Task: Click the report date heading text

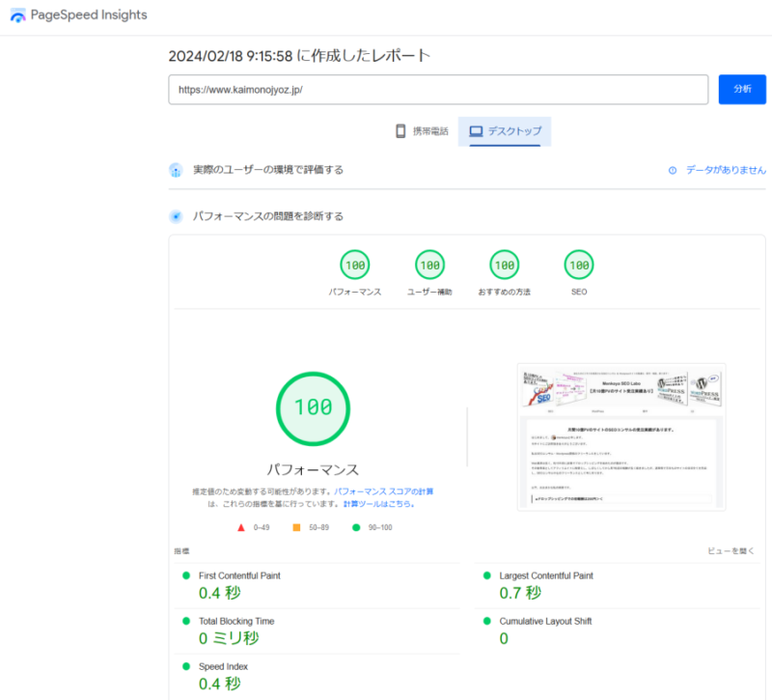Action: point(299,56)
